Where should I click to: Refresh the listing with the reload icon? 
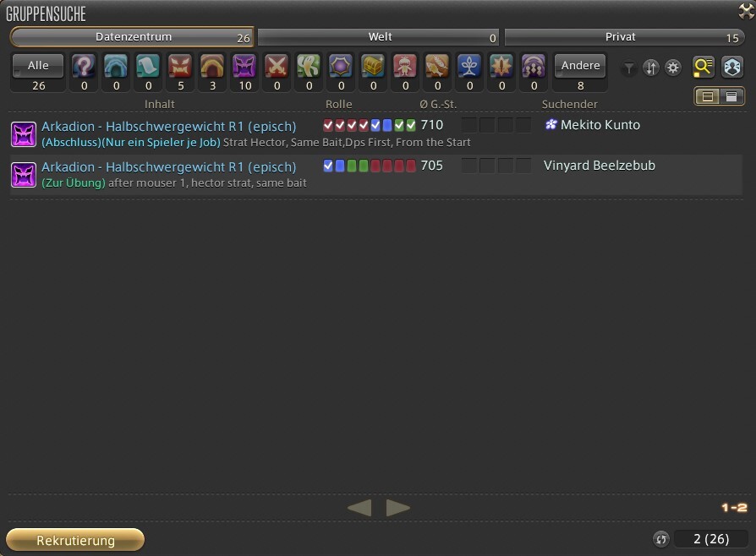tap(660, 539)
